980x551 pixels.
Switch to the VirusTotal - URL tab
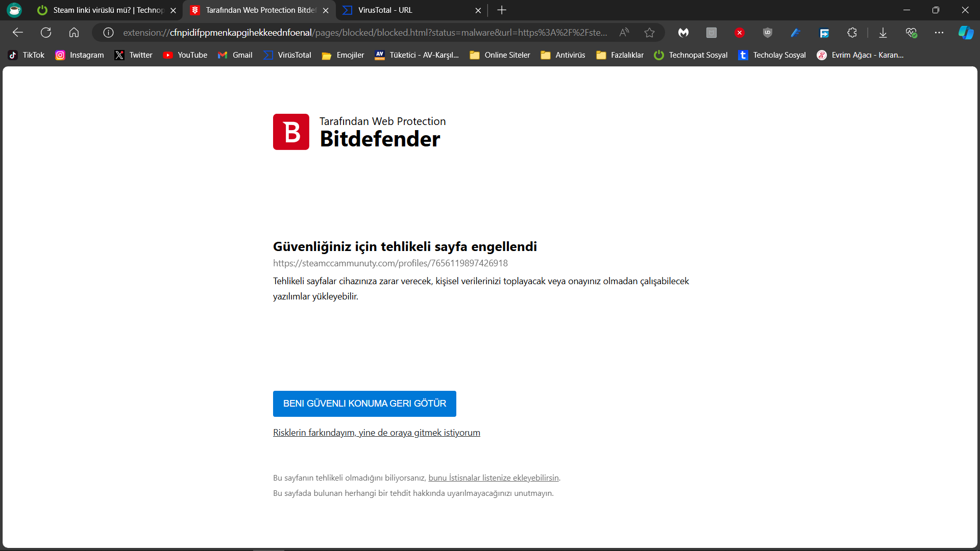coord(403,10)
